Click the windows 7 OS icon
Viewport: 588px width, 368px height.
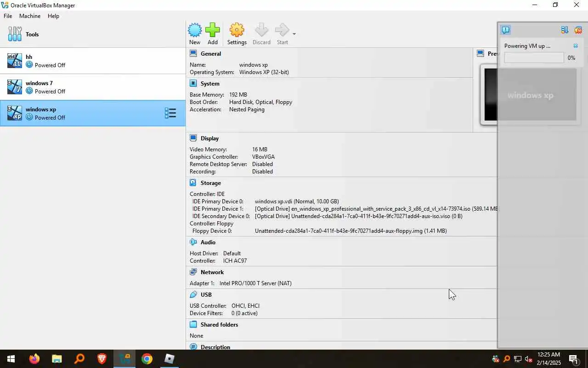click(15, 87)
